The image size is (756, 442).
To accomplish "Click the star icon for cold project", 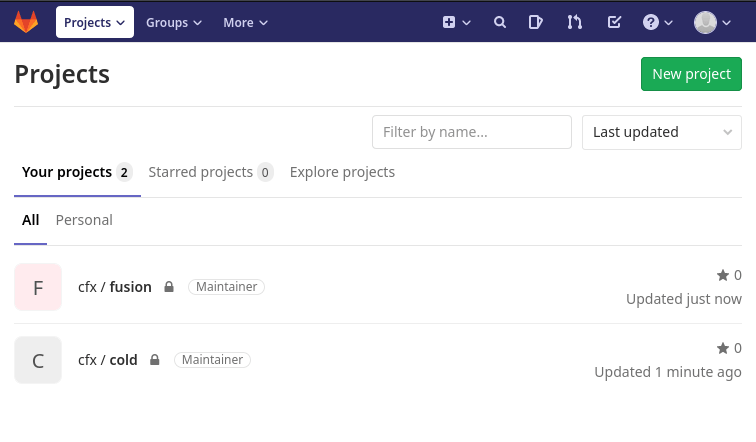I will 722,348.
